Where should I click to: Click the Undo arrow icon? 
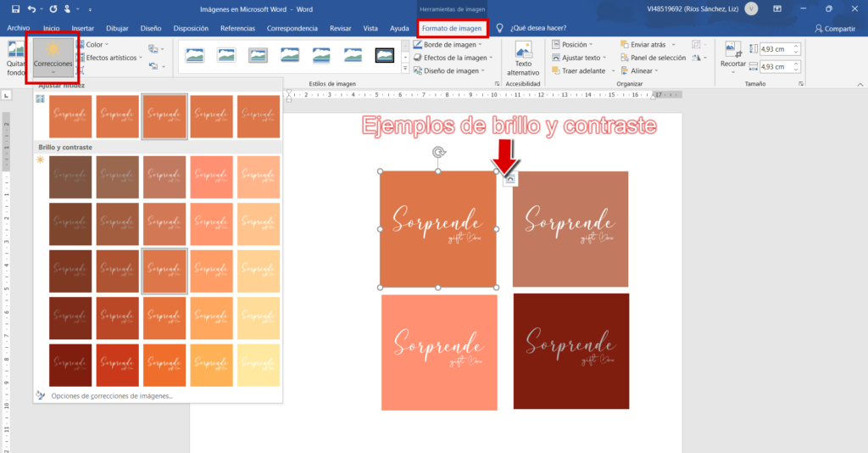32,8
